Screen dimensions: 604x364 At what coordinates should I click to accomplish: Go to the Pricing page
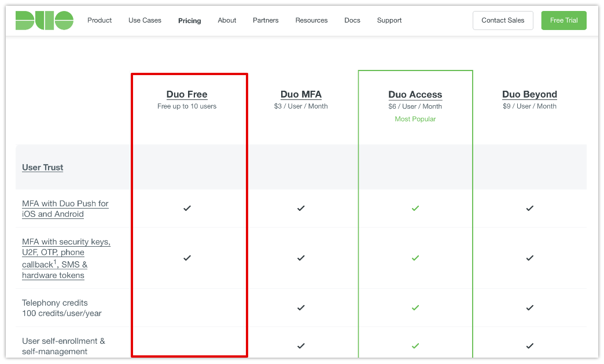point(190,21)
